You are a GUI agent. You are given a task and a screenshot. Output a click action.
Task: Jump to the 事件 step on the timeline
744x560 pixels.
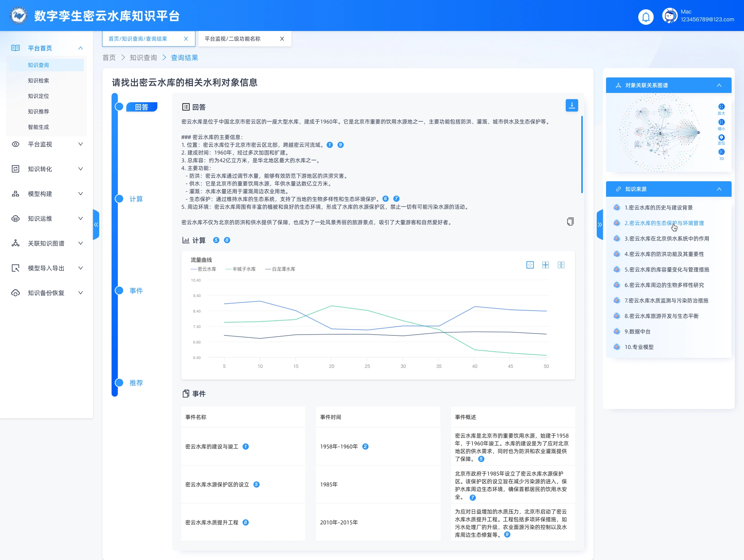pyautogui.click(x=136, y=291)
